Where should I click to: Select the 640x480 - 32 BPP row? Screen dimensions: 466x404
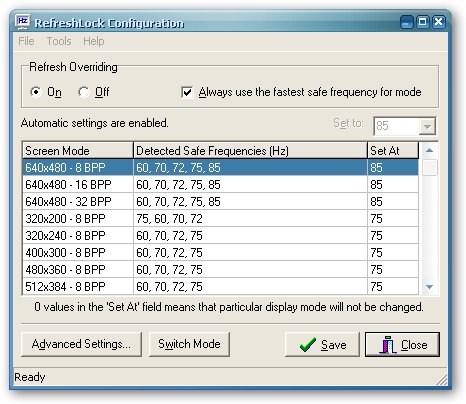pos(220,201)
